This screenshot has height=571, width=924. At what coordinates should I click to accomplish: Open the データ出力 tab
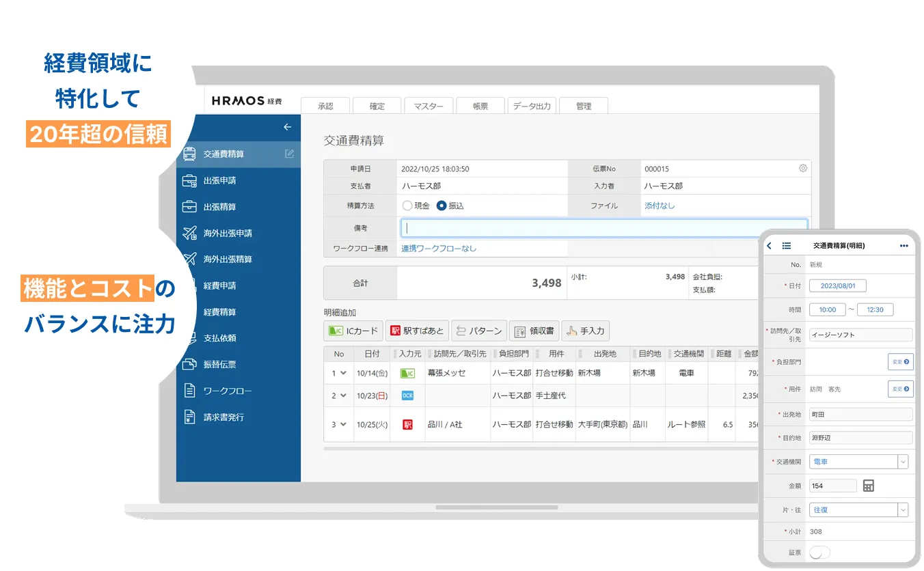(532, 106)
